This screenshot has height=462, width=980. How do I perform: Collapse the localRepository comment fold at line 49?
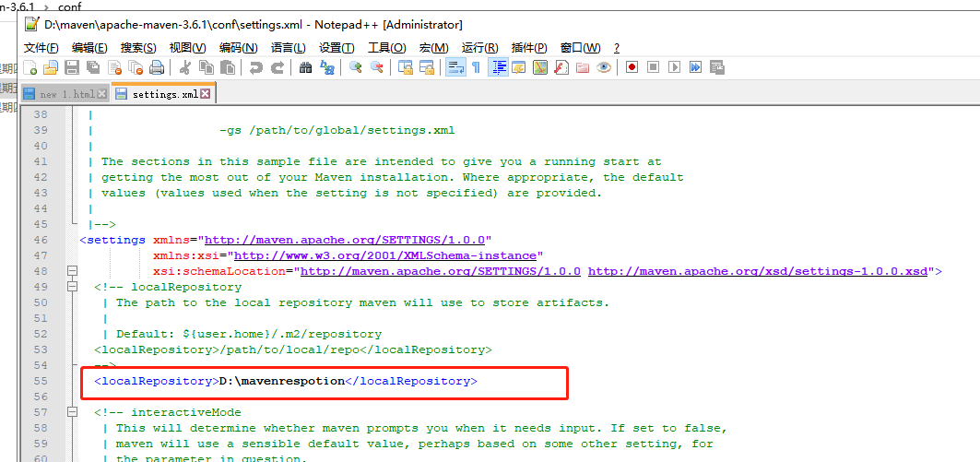point(73,287)
